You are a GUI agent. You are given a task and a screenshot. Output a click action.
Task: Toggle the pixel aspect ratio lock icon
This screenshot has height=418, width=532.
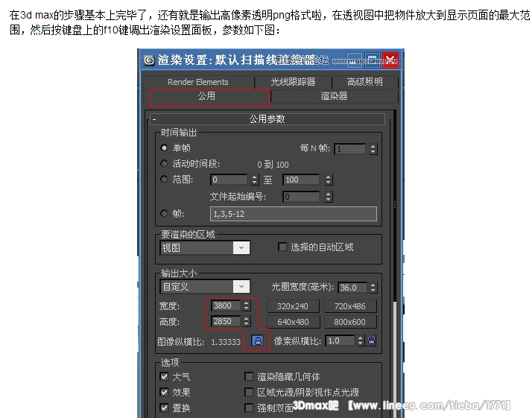coord(372,341)
